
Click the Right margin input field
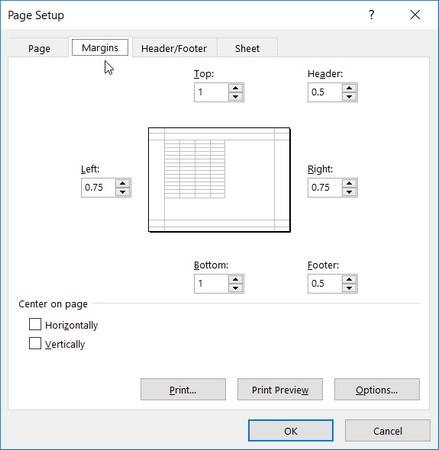pos(325,188)
